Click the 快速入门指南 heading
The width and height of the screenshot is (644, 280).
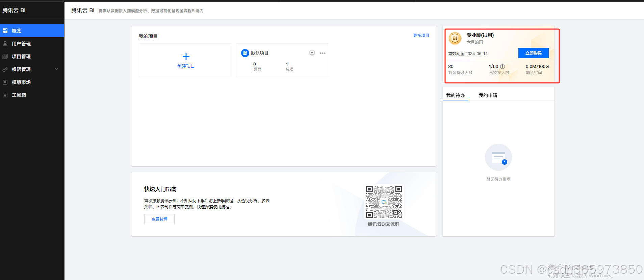point(160,189)
